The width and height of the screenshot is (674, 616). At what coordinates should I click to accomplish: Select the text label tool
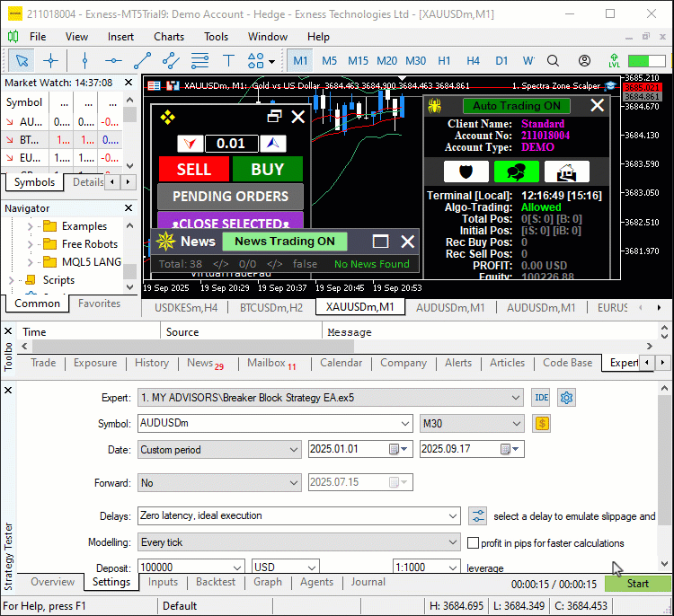[228, 60]
